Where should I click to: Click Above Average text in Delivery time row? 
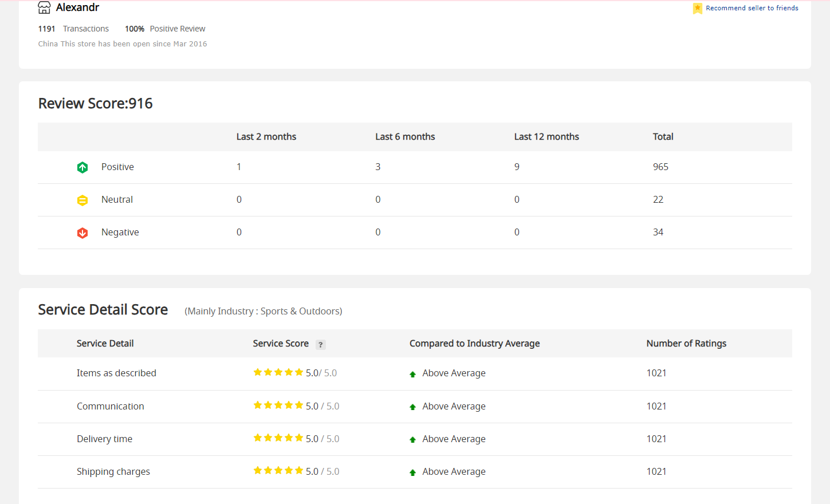pos(454,439)
